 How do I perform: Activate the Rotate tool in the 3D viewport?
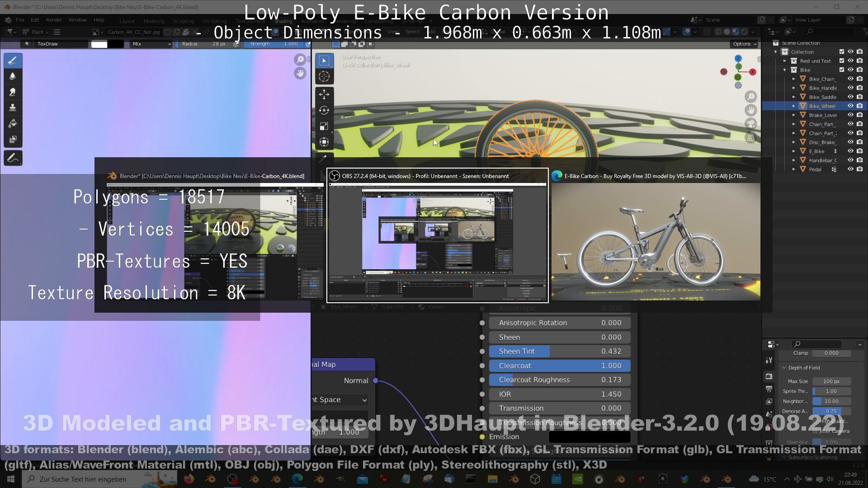(x=324, y=110)
